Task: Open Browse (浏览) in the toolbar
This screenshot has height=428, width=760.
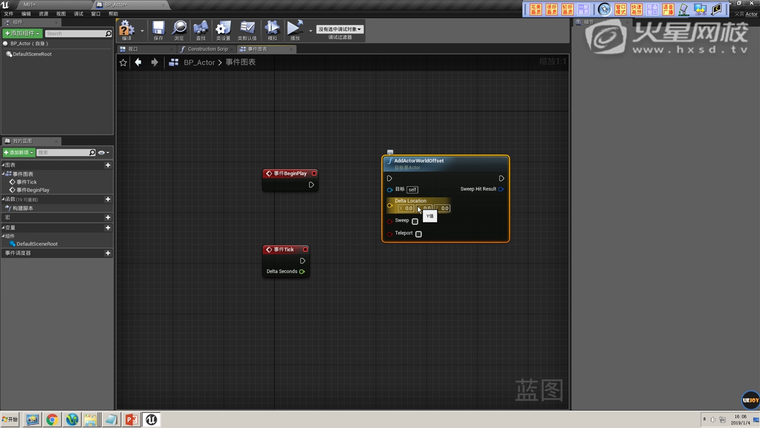Action: pyautogui.click(x=179, y=29)
